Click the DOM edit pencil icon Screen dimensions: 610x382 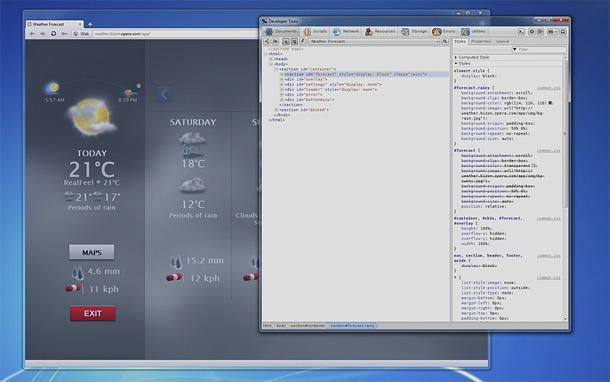point(302,41)
